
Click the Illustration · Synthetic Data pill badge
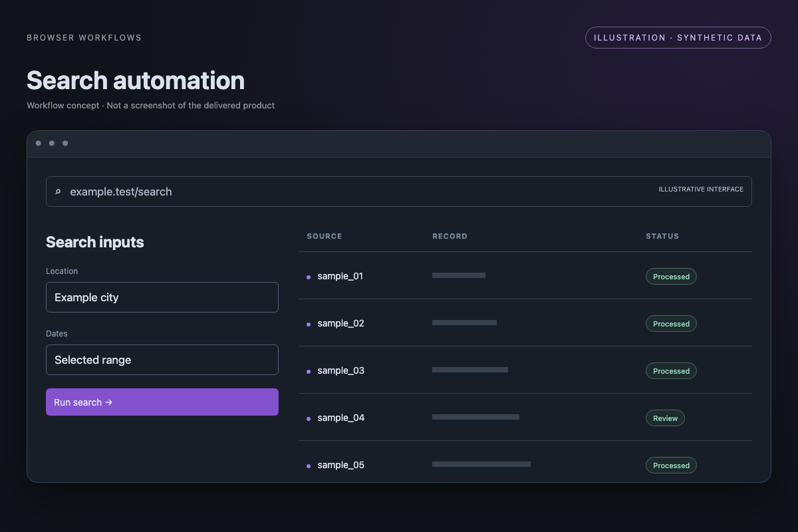tap(678, 38)
